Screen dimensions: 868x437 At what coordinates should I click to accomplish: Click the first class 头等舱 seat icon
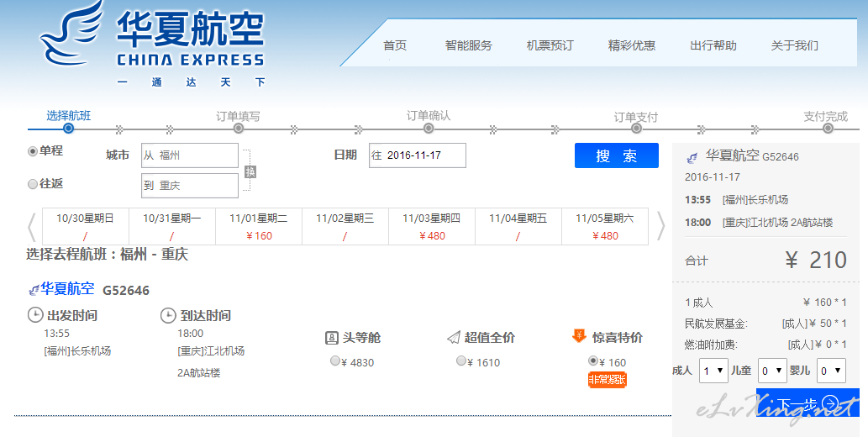click(x=332, y=337)
